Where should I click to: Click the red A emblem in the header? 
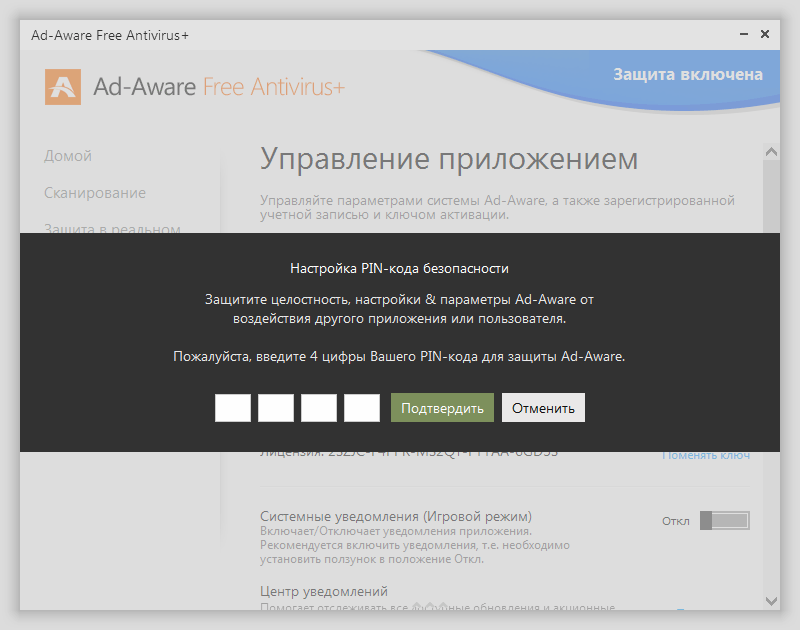63,88
